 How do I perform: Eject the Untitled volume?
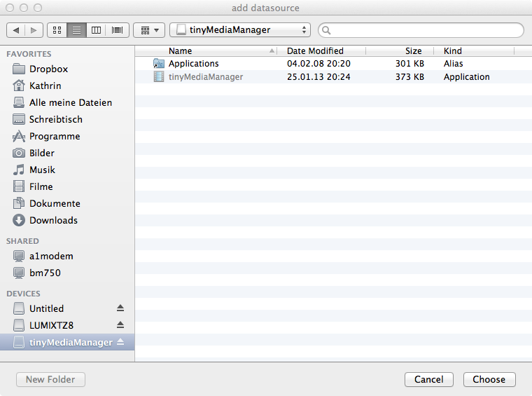[120, 308]
